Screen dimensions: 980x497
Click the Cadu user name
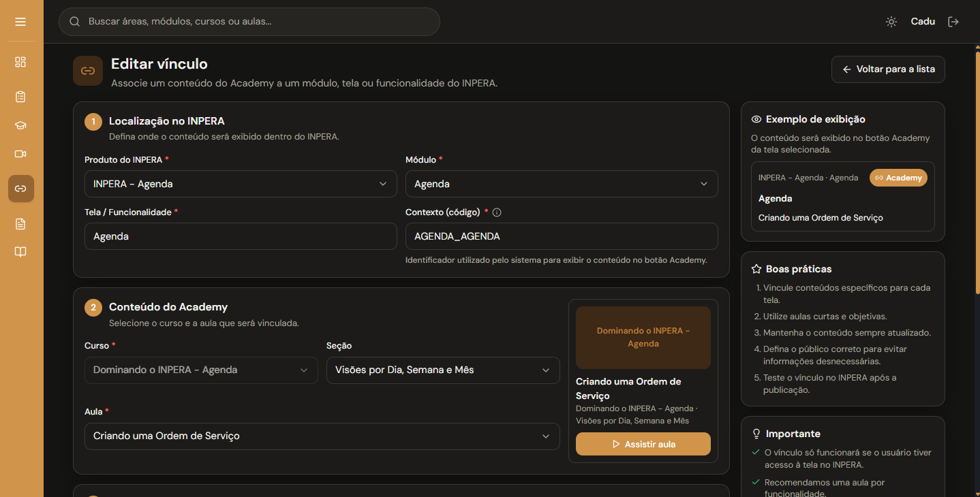coord(923,22)
